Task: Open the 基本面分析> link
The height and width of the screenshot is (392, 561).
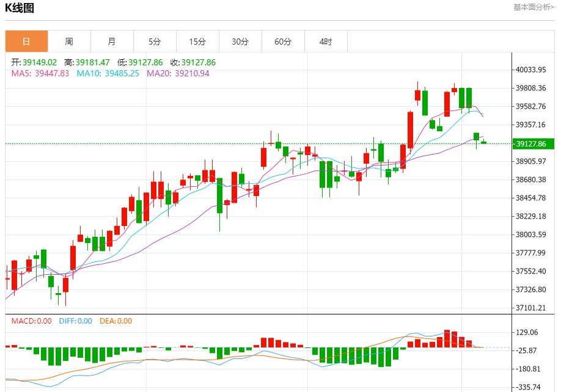Action: (533, 7)
